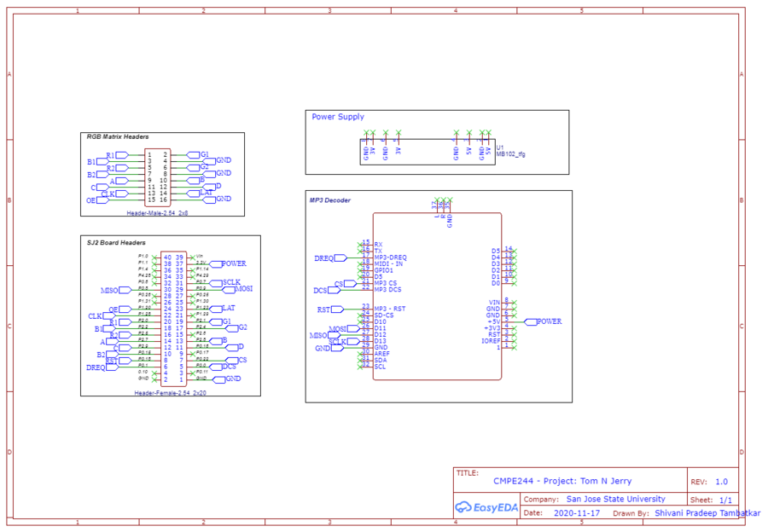Click the +3V3 pin label

pyautogui.click(x=492, y=328)
